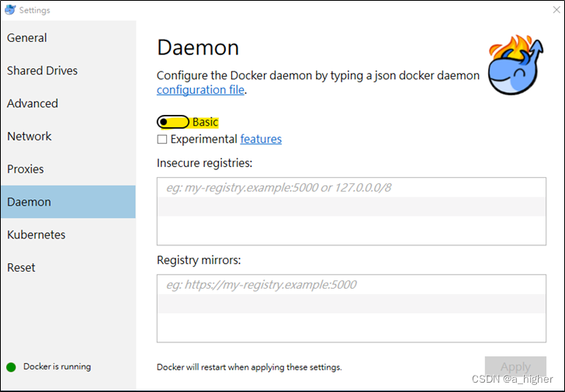Open the Advanced settings section
565x392 pixels.
click(68, 103)
